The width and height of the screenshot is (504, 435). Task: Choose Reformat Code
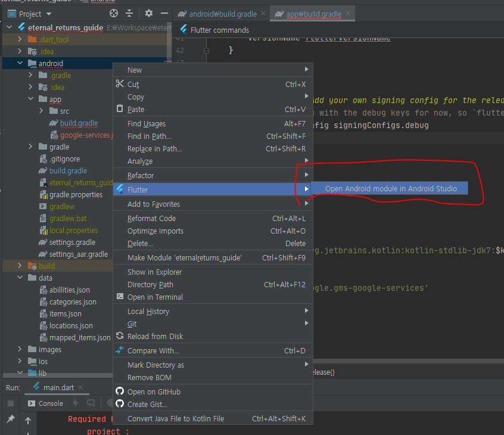[x=213, y=218]
